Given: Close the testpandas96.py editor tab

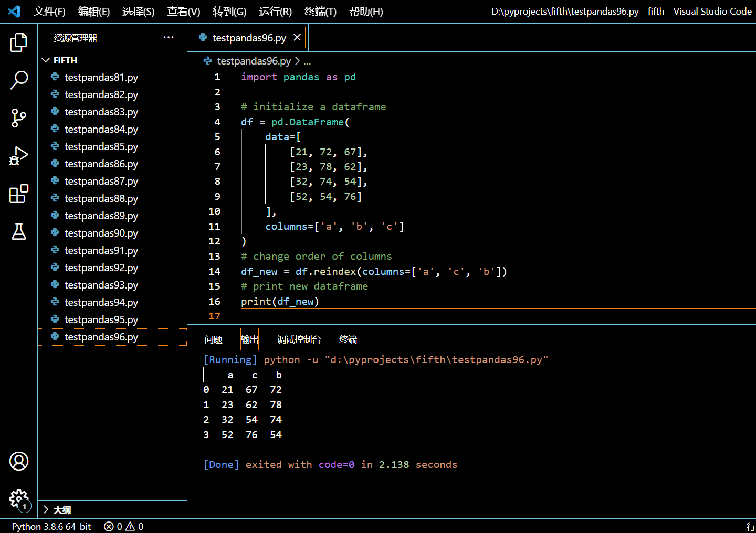Looking at the screenshot, I should point(297,37).
